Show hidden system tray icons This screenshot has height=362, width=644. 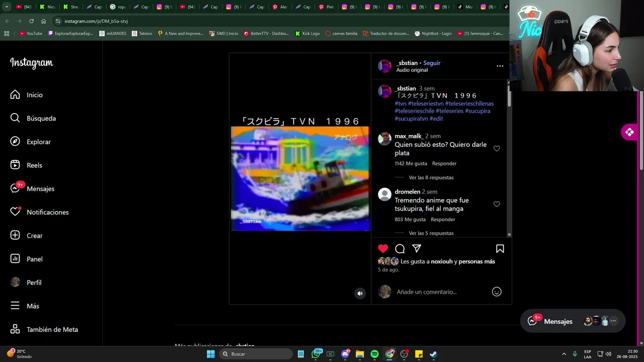point(563,354)
